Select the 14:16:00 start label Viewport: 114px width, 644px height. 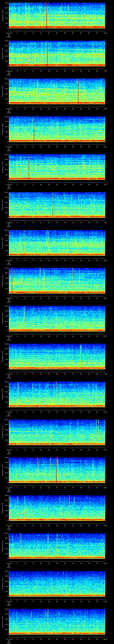(9, 601)
